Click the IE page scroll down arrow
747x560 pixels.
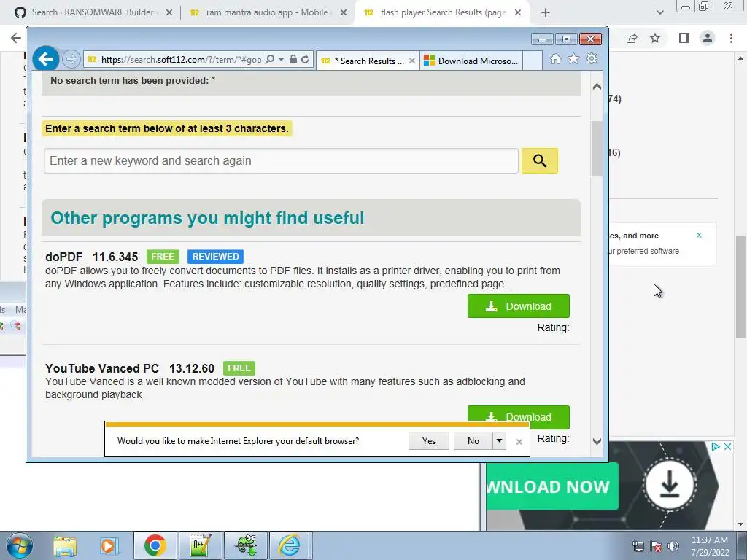pyautogui.click(x=597, y=441)
